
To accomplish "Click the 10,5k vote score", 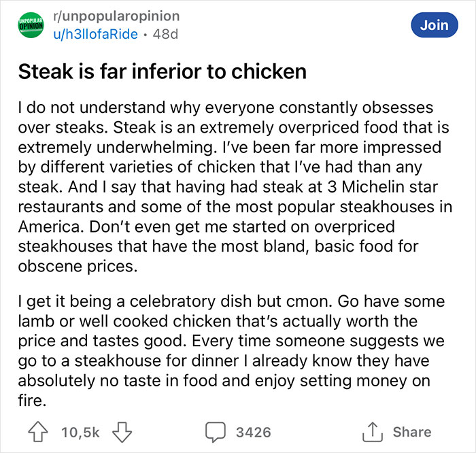I will tap(80, 432).
